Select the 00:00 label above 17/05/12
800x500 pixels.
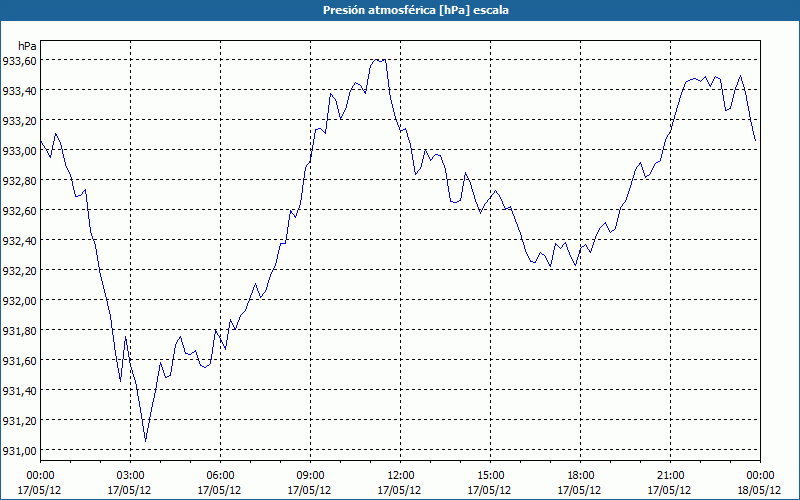[x=40, y=476]
